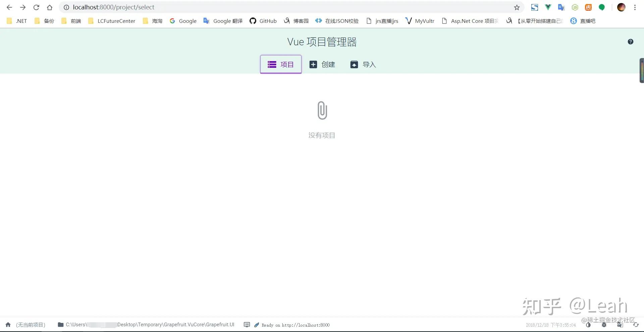
Task: Switch to the 创建 tab
Action: coord(322,64)
